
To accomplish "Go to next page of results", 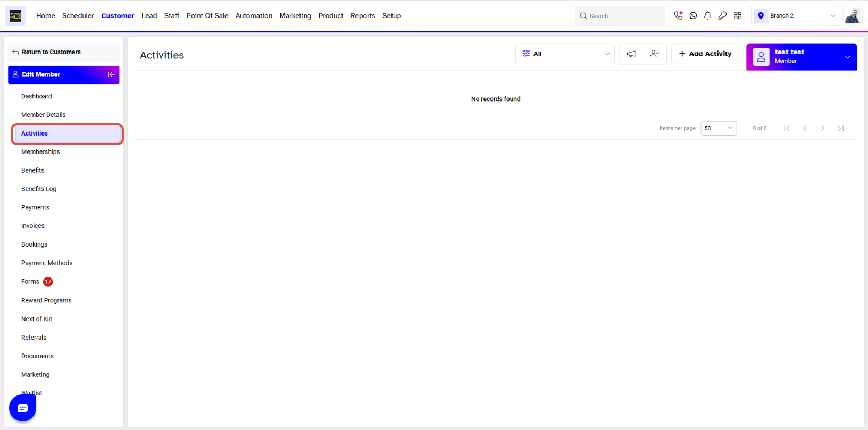I will 823,128.
